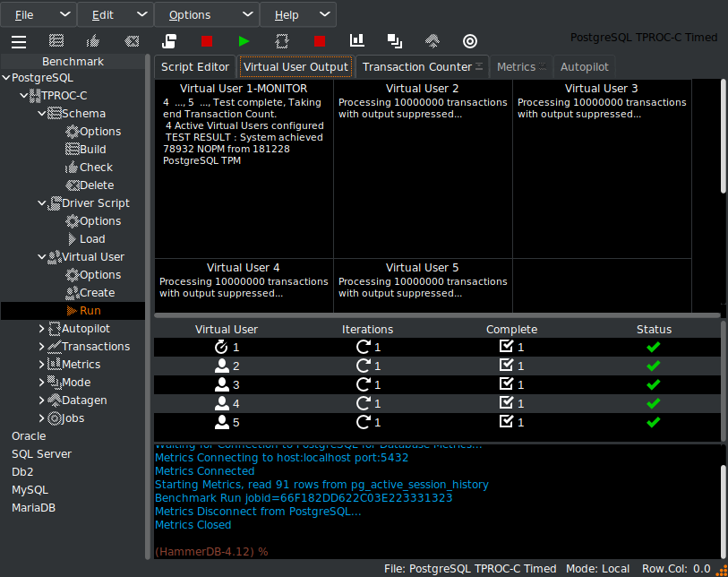This screenshot has height=577, width=728.
Task: Open the File menu
Action: coord(39,15)
